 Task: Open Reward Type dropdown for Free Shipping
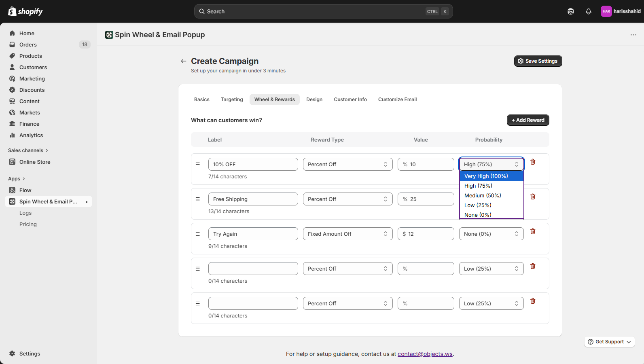[x=348, y=199]
